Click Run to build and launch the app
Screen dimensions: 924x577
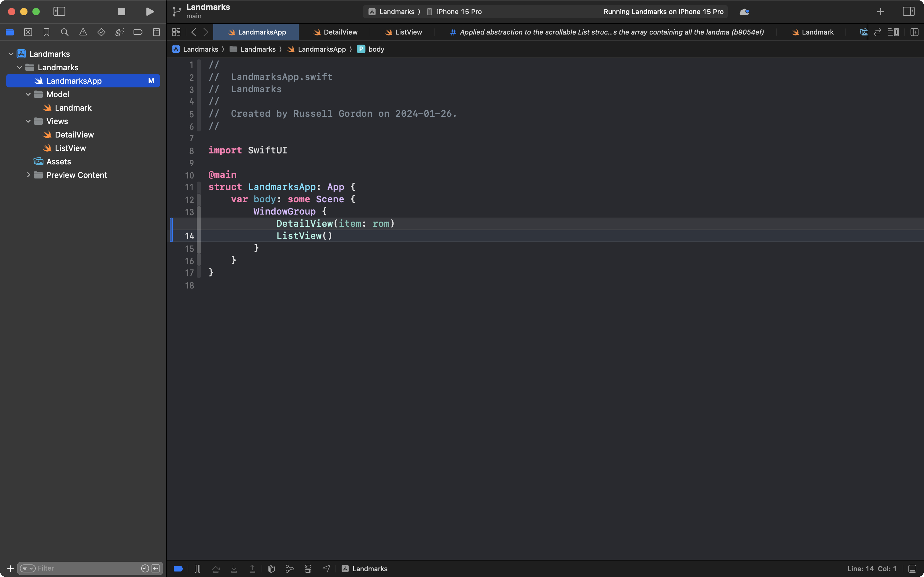click(x=149, y=11)
